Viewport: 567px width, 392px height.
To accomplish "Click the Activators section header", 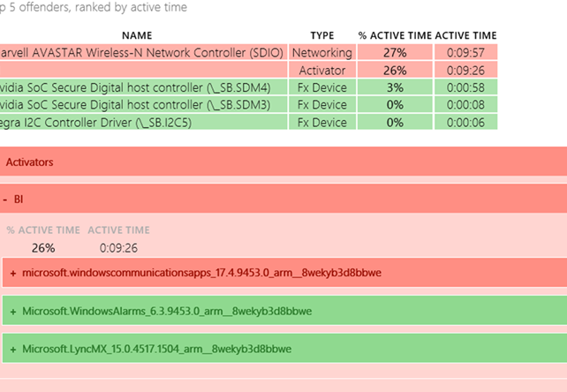I will 30,162.
